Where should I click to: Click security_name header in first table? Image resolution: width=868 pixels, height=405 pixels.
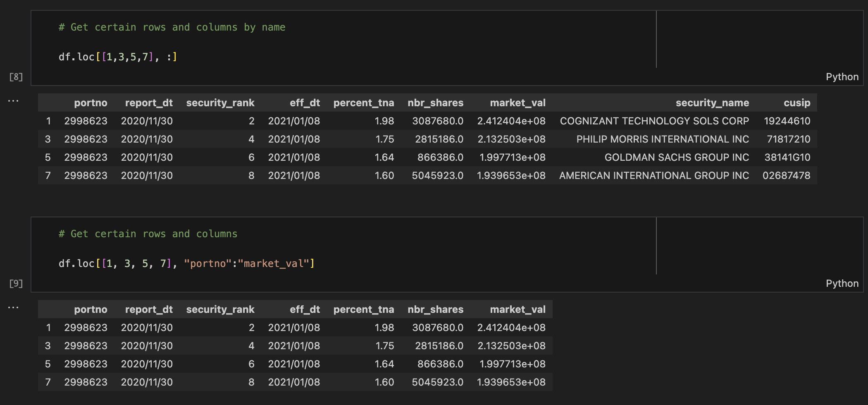click(x=712, y=103)
